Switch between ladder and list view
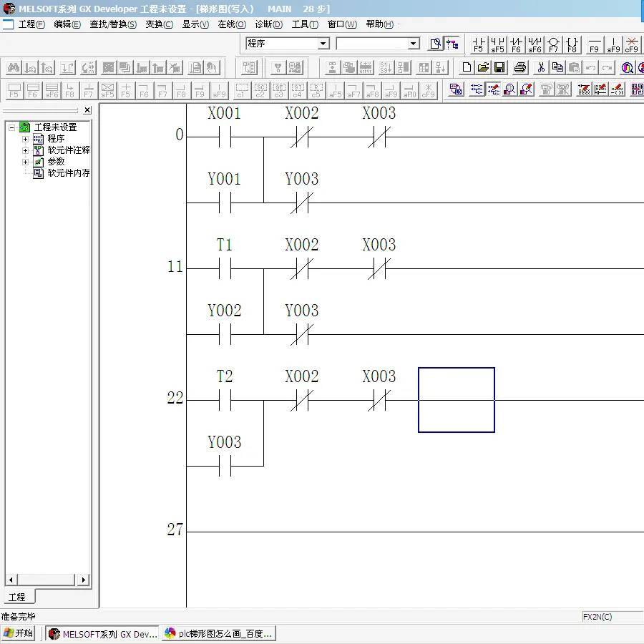644x644 pixels. [x=456, y=89]
